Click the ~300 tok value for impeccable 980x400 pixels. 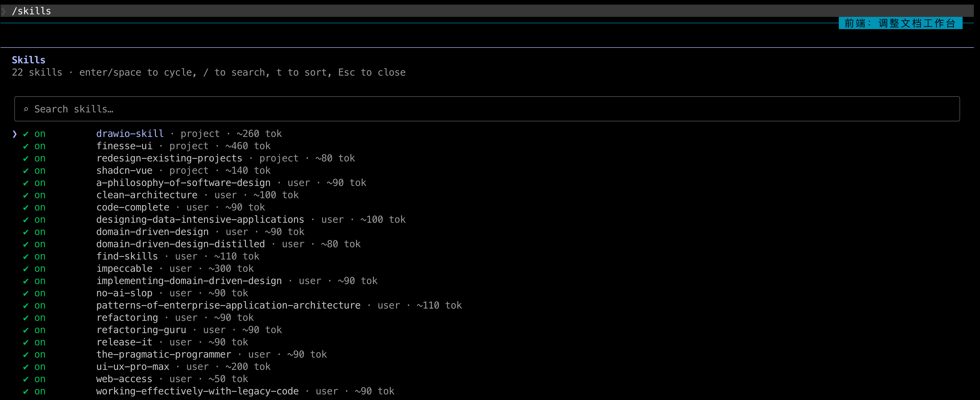coord(231,268)
